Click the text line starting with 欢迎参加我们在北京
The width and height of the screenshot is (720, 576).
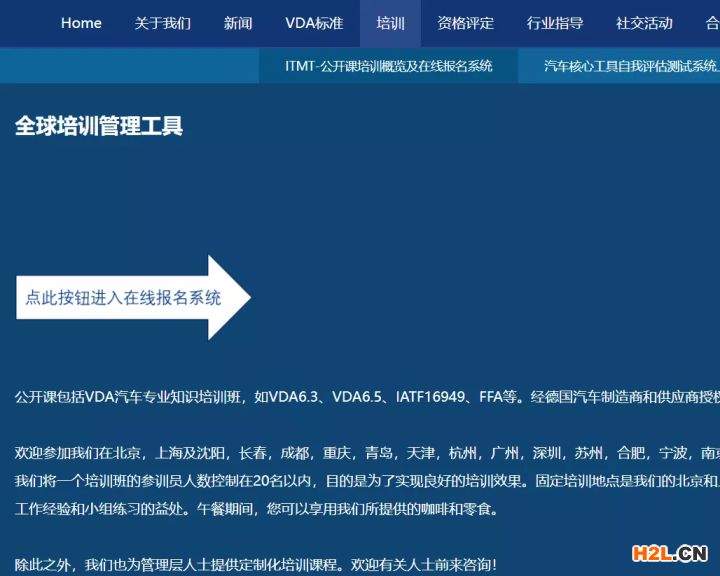point(360,453)
